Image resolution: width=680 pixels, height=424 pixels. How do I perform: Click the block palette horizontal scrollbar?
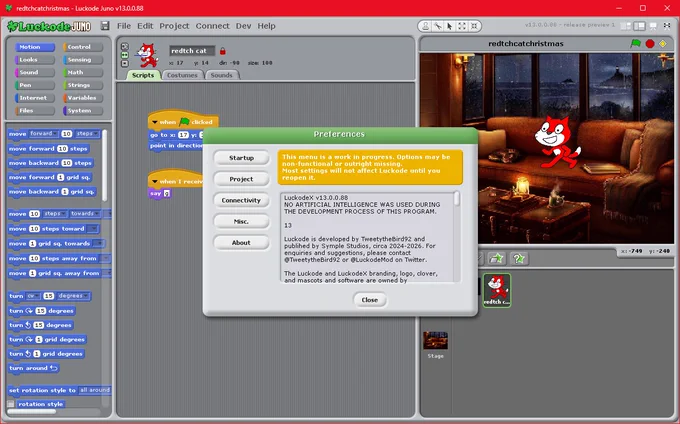click(32, 411)
